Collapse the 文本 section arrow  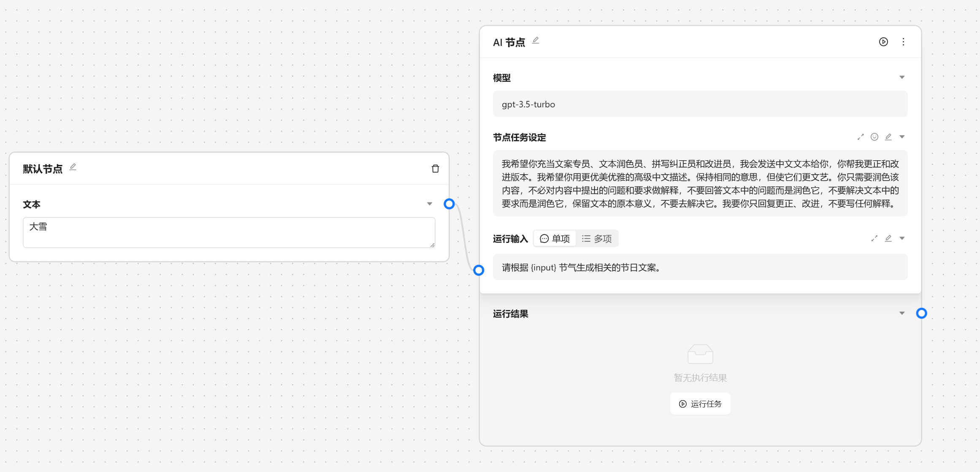tap(430, 204)
